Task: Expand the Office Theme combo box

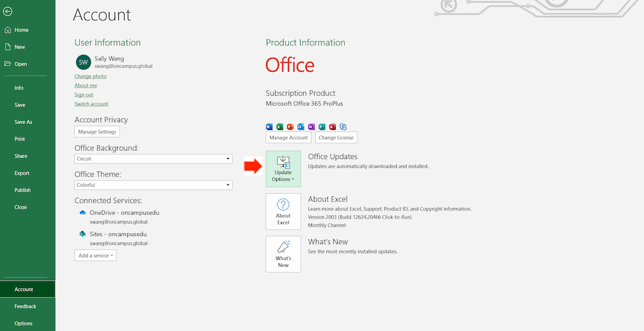Action: (153, 185)
